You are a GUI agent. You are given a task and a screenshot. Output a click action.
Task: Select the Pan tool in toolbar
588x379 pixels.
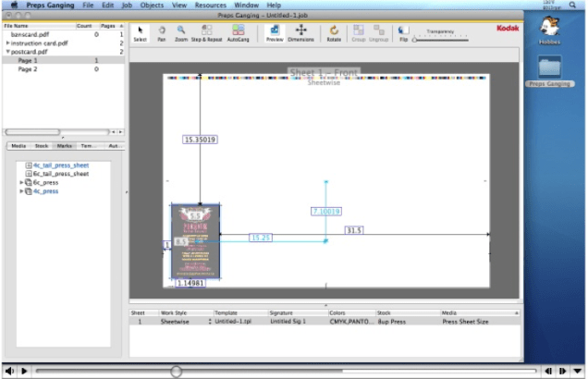pyautogui.click(x=161, y=31)
